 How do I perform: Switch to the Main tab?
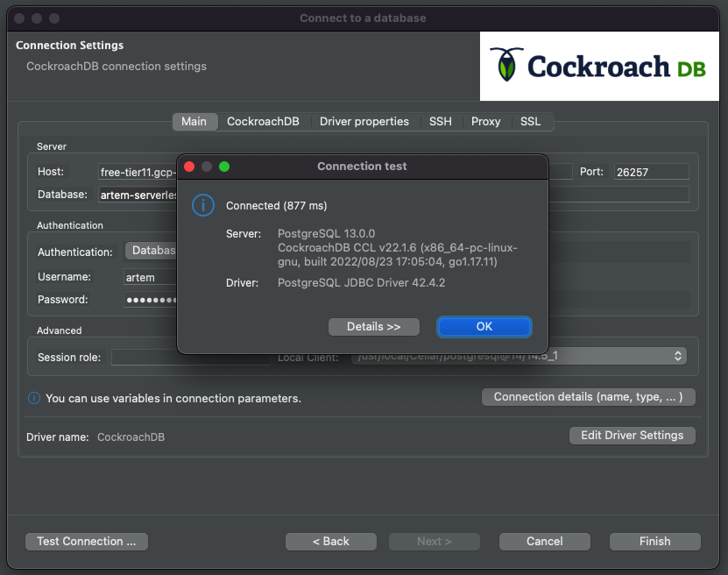(194, 122)
